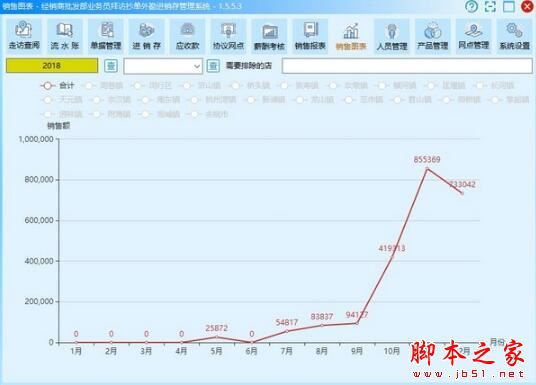Open the 单据管理 module
Image resolution: width=536 pixels, height=385 pixels.
106,36
